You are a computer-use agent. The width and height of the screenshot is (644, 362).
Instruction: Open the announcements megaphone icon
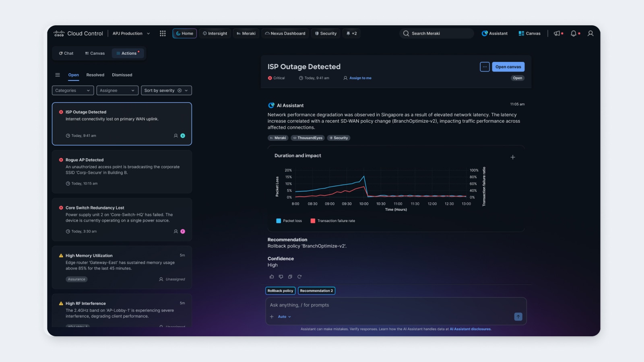(x=557, y=33)
